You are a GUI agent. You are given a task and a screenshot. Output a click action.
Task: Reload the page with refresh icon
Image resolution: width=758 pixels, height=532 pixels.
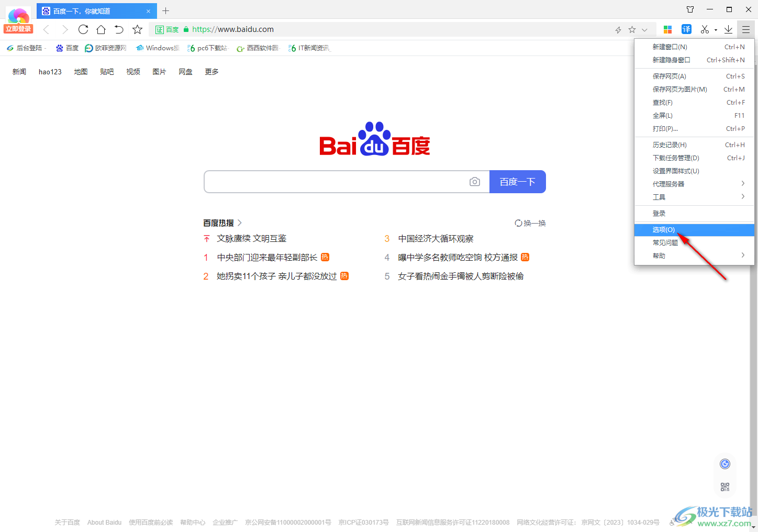(83, 29)
